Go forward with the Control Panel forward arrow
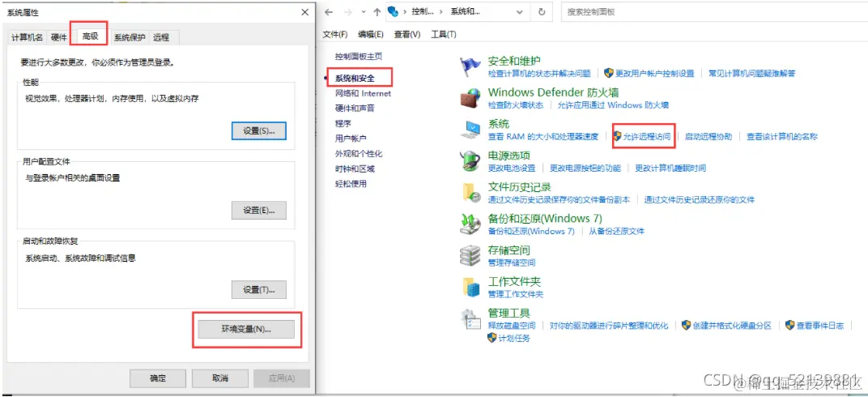Screen dimensions: 868x397 click(348, 11)
